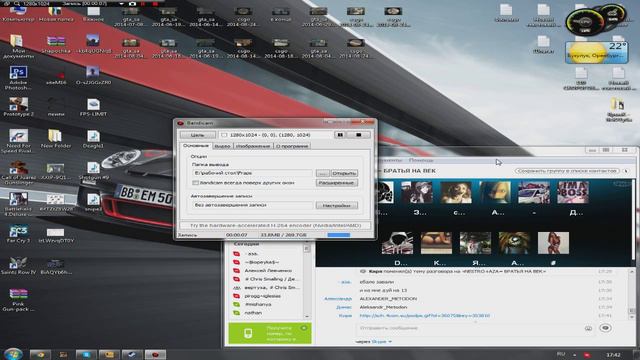Select the New Folder desktop icon
The height and width of the screenshot is (360, 640).
56,139
